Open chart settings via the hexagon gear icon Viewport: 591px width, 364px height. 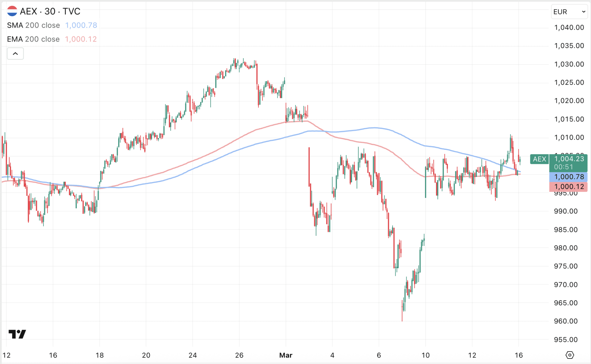pyautogui.click(x=570, y=355)
